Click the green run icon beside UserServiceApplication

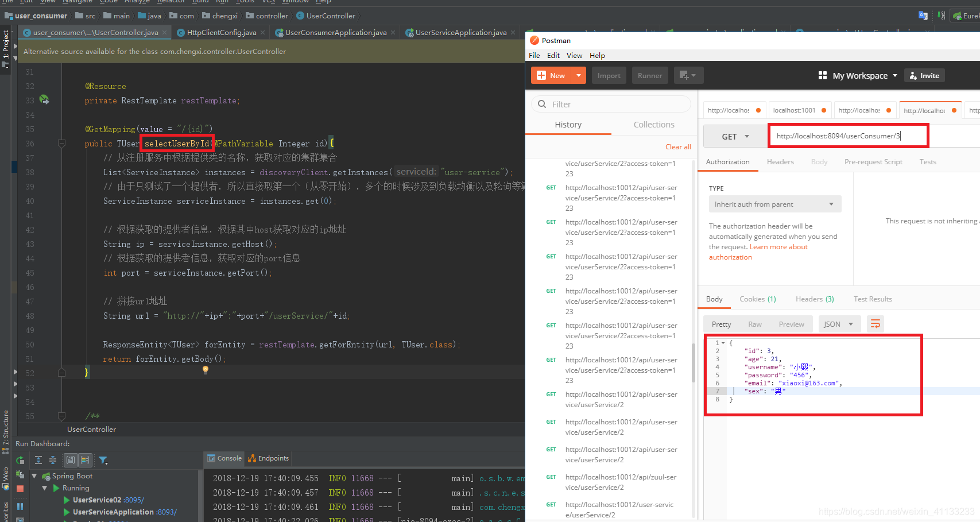coord(67,512)
